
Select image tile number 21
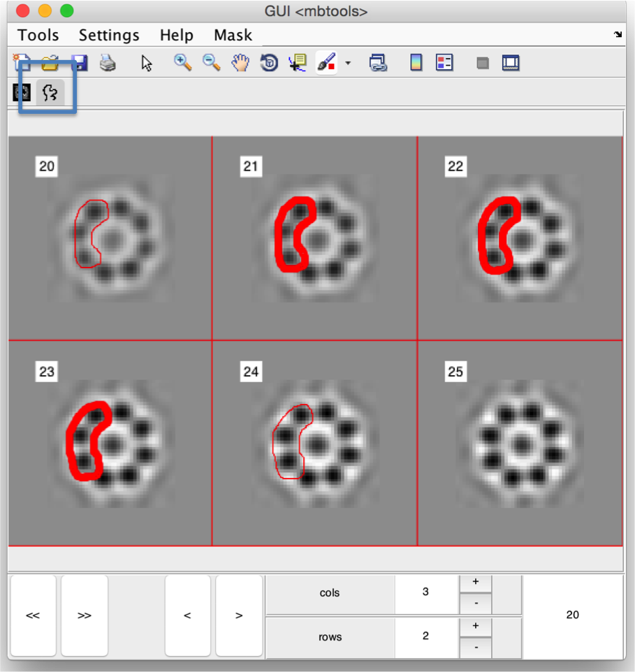click(x=314, y=238)
